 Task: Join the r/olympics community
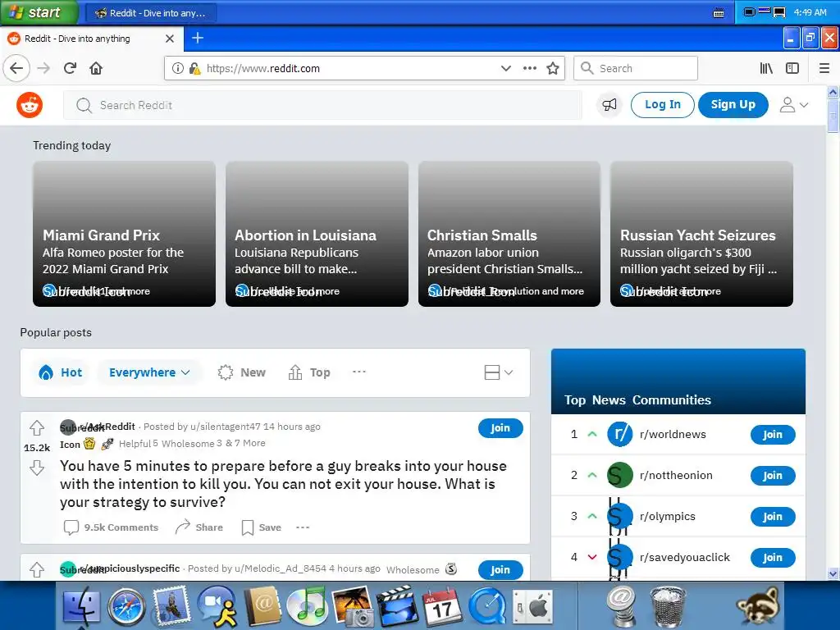(x=773, y=517)
